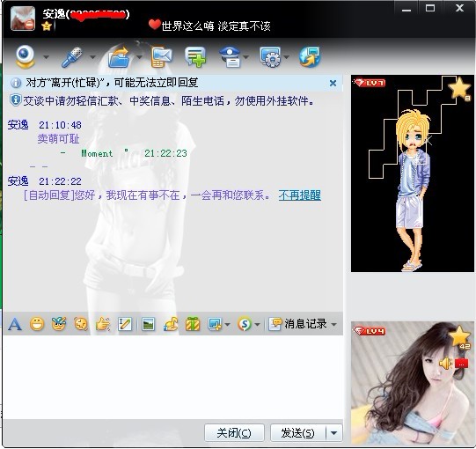The image size is (476, 449).
Task: Open the pointing hand interaction icon
Action: pyautogui.click(x=103, y=324)
